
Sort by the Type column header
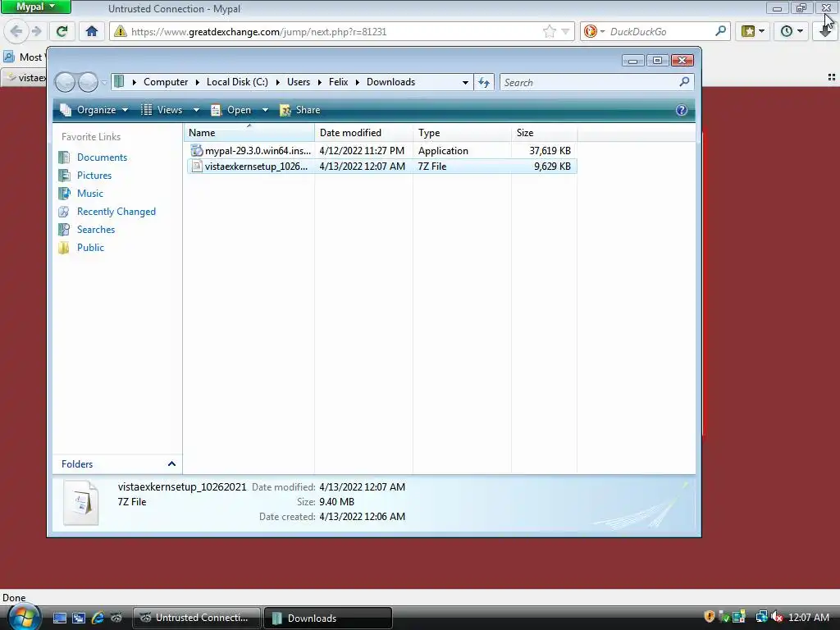463,132
